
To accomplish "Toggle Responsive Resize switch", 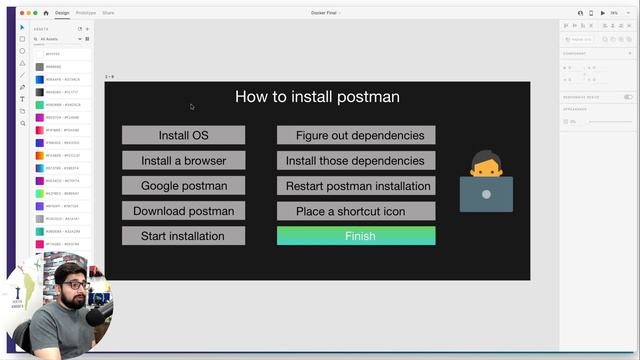I will [628, 97].
